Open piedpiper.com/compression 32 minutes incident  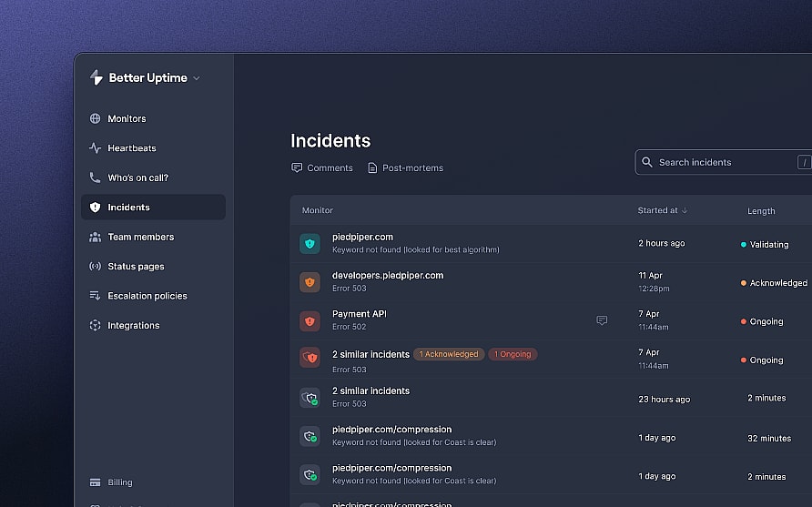point(391,430)
